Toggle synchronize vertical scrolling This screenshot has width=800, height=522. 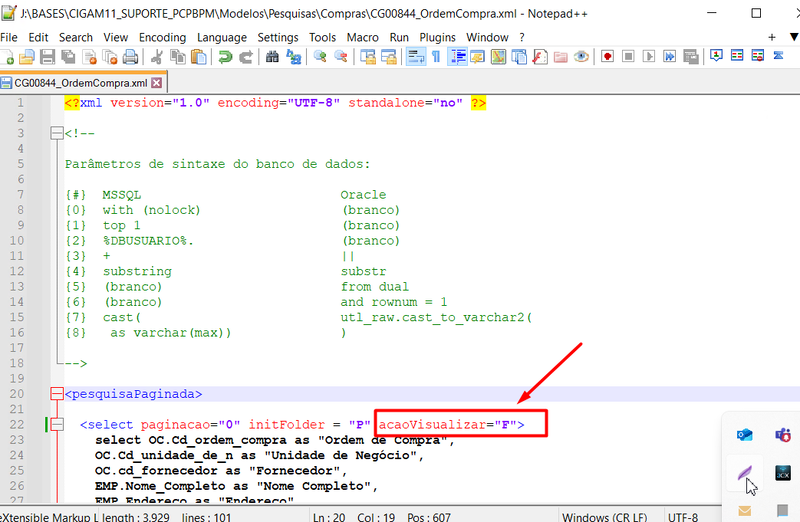click(368, 57)
